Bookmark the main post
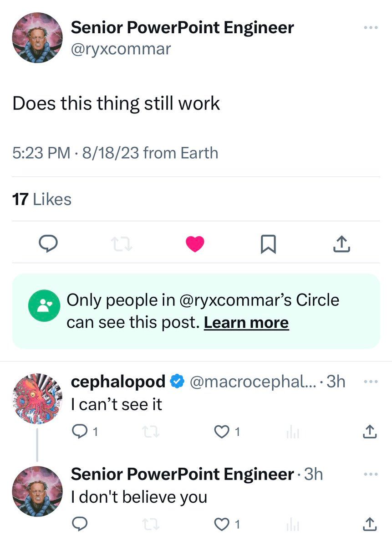The width and height of the screenshot is (392, 547). tap(268, 245)
